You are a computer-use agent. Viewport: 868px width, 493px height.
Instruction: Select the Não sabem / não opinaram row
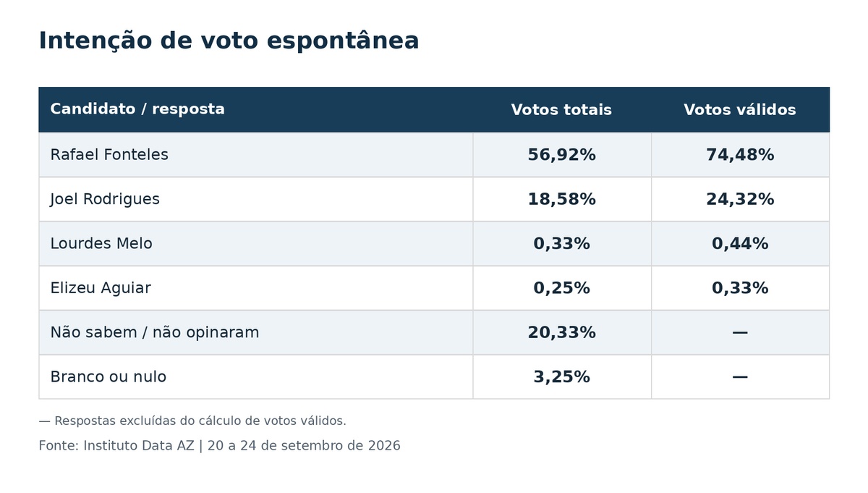434,332
